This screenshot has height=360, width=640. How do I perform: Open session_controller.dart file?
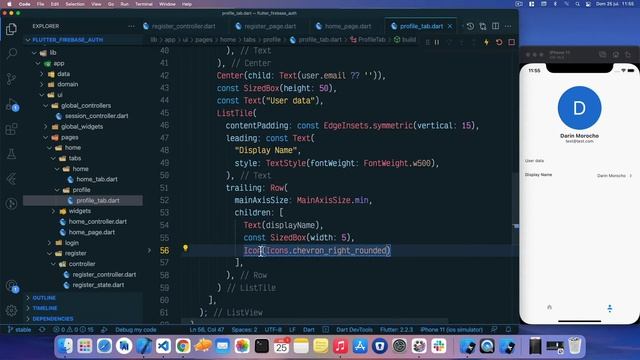(96, 116)
